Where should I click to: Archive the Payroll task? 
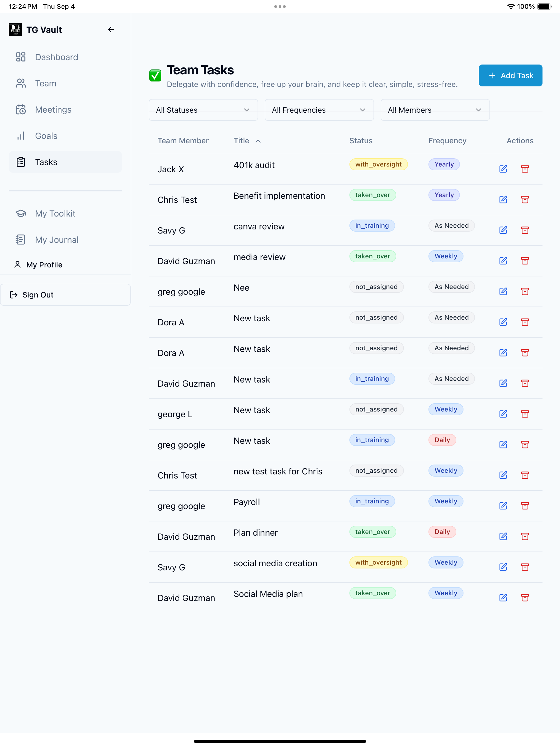[525, 506]
